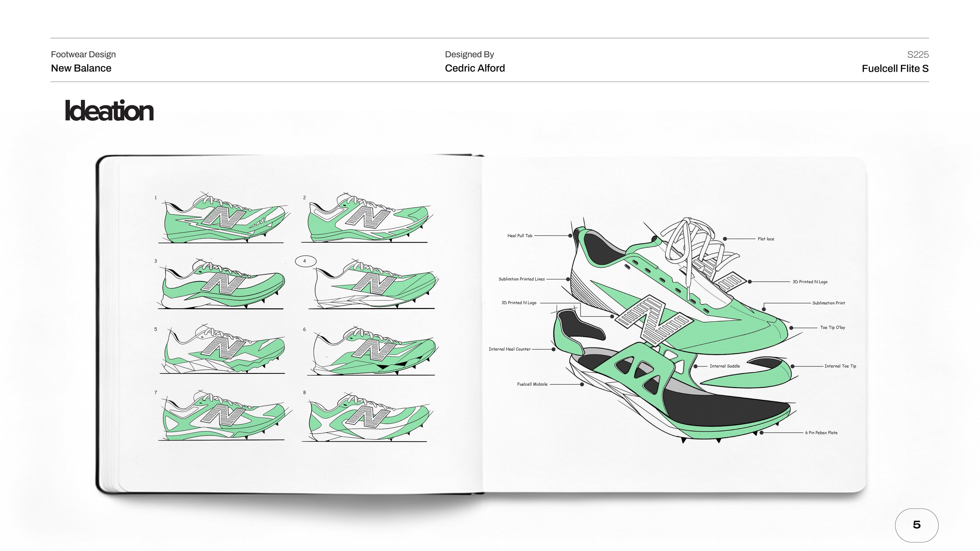Click the 6 Pin Pebax Plate label
Screen dimensions: 980x551
pyautogui.click(x=821, y=433)
